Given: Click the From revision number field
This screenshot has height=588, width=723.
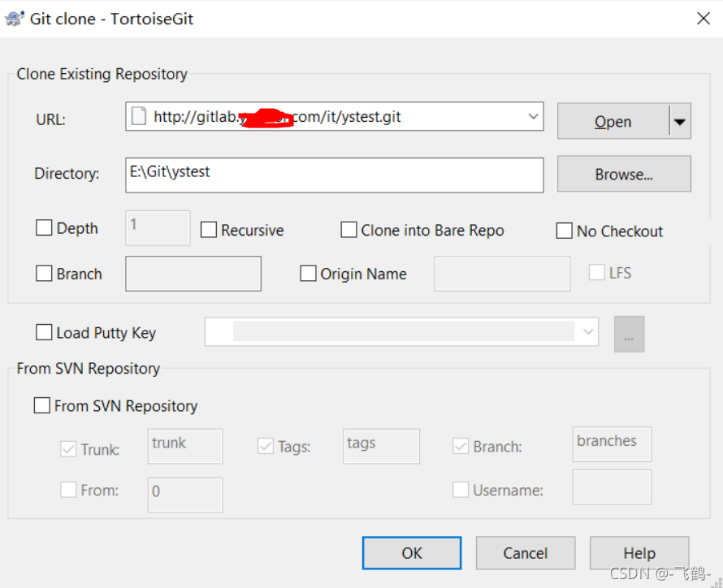Looking at the screenshot, I should (x=185, y=495).
